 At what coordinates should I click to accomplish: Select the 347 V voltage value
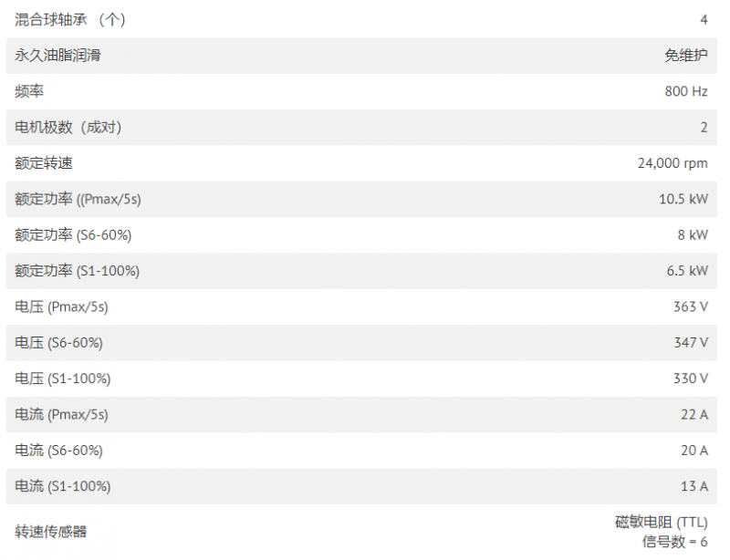(691, 343)
